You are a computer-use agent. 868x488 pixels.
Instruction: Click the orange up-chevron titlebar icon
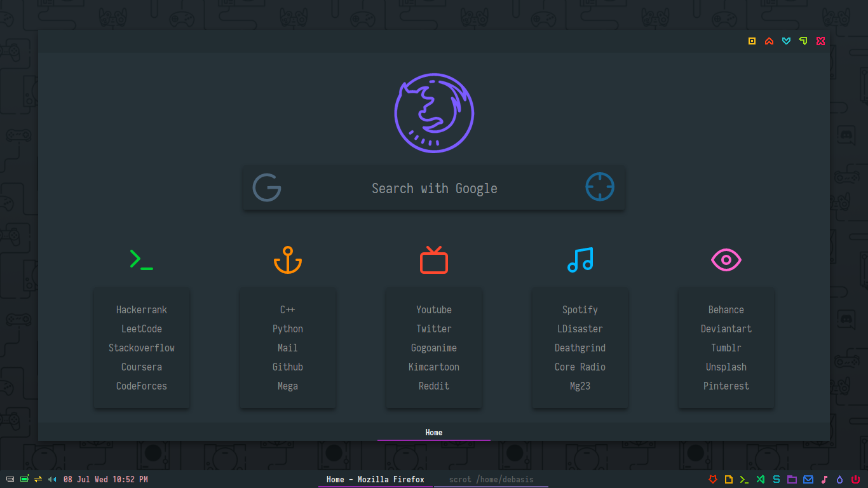tap(770, 41)
